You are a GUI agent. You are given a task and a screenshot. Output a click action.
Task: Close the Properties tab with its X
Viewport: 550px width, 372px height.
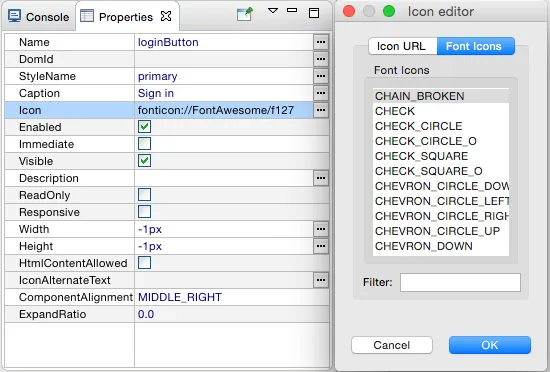point(166,16)
